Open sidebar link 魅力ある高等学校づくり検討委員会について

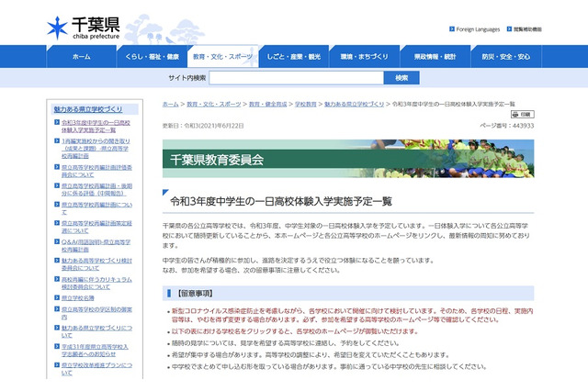(x=96, y=264)
